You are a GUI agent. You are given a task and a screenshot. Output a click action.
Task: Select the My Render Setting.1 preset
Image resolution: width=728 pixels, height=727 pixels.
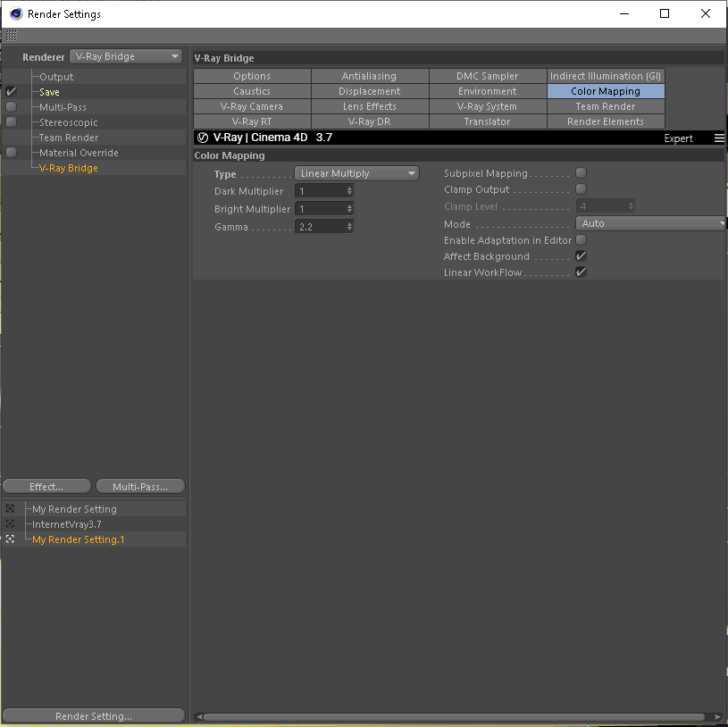[x=78, y=539]
